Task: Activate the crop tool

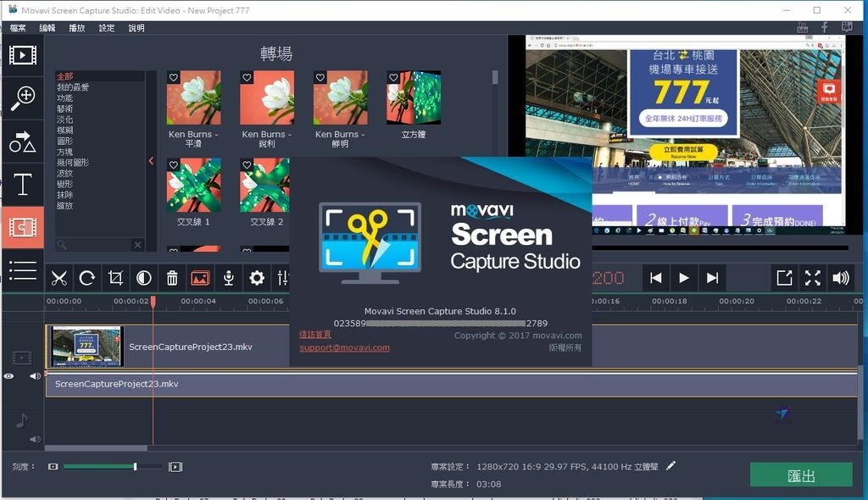Action: 115,278
